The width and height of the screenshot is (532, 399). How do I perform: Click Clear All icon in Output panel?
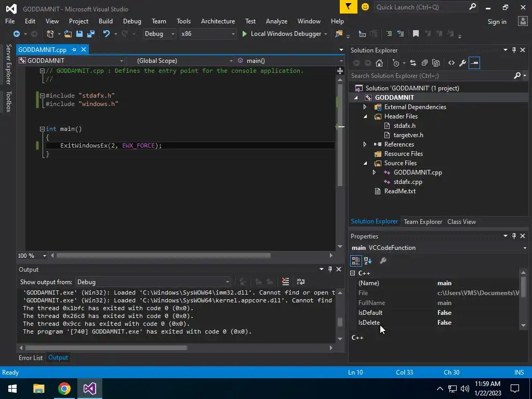tap(286, 282)
